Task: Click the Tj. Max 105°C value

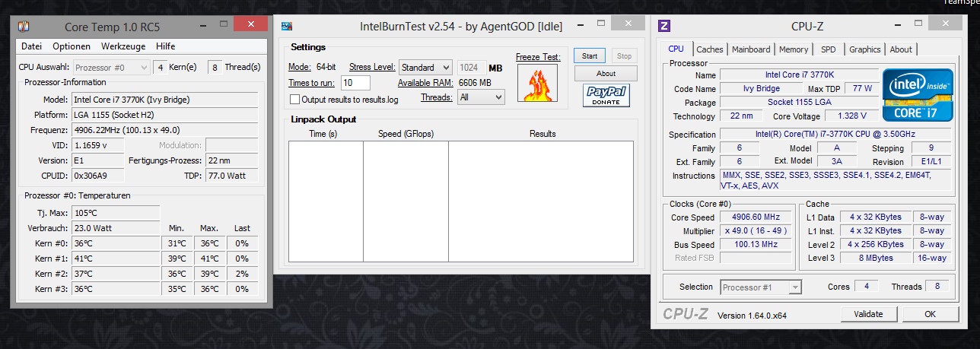Action: [x=116, y=213]
